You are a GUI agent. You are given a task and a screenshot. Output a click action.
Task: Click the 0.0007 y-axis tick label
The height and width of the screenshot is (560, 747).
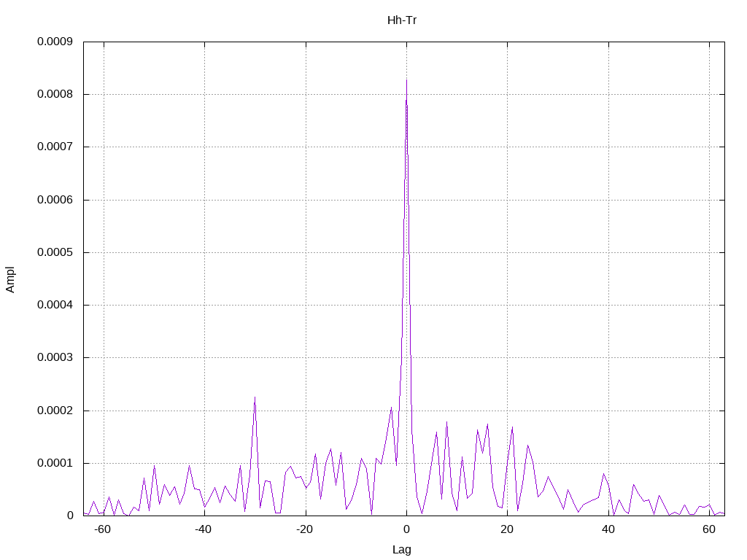point(55,147)
